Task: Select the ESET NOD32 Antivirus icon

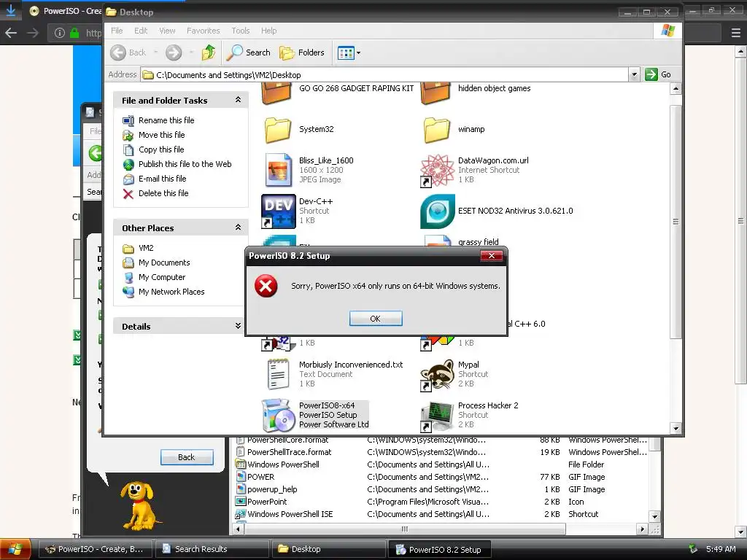Action: (438, 211)
